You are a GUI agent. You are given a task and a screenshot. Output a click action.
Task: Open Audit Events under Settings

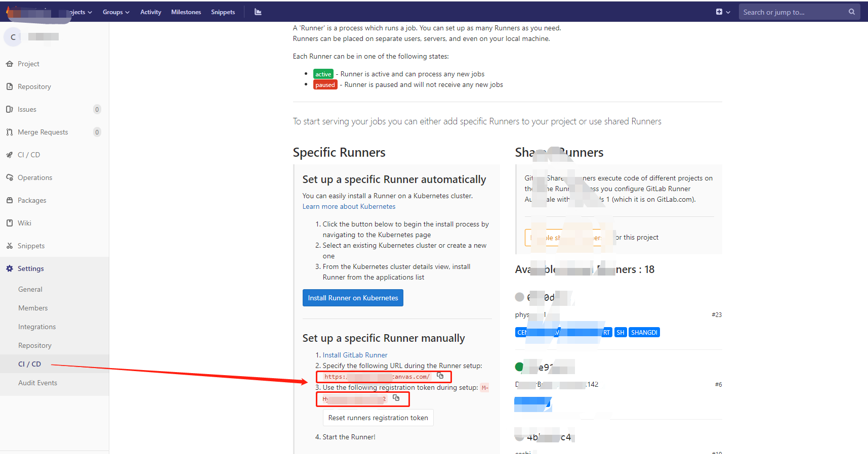(38, 383)
